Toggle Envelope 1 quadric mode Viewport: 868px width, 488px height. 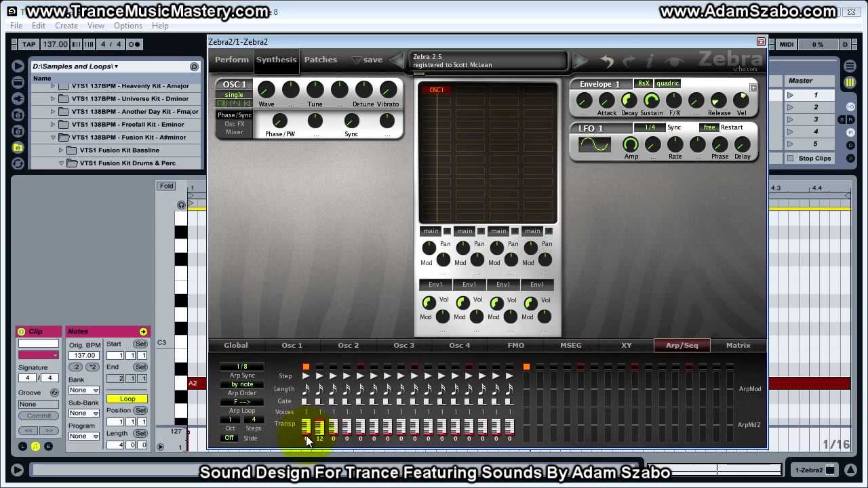click(x=667, y=83)
